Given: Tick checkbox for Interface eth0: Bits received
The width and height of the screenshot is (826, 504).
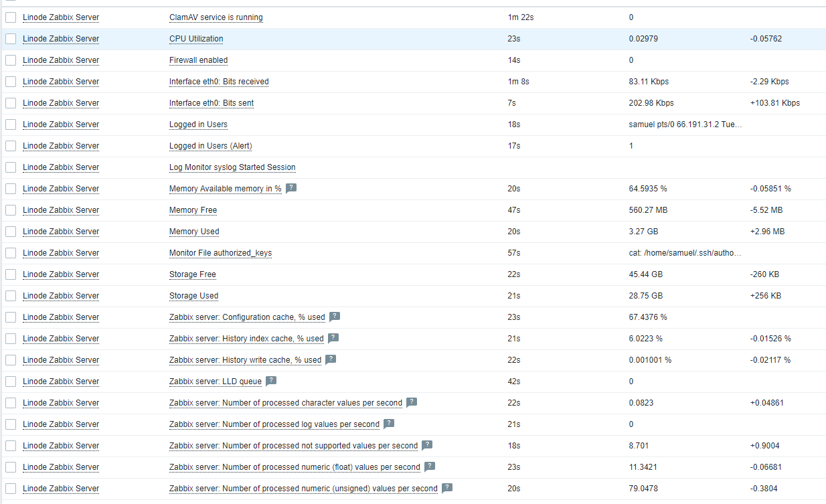Looking at the screenshot, I should [x=11, y=82].
